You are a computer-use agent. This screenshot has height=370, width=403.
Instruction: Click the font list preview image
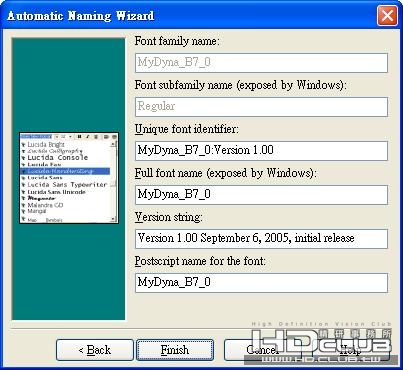pyautogui.click(x=69, y=178)
